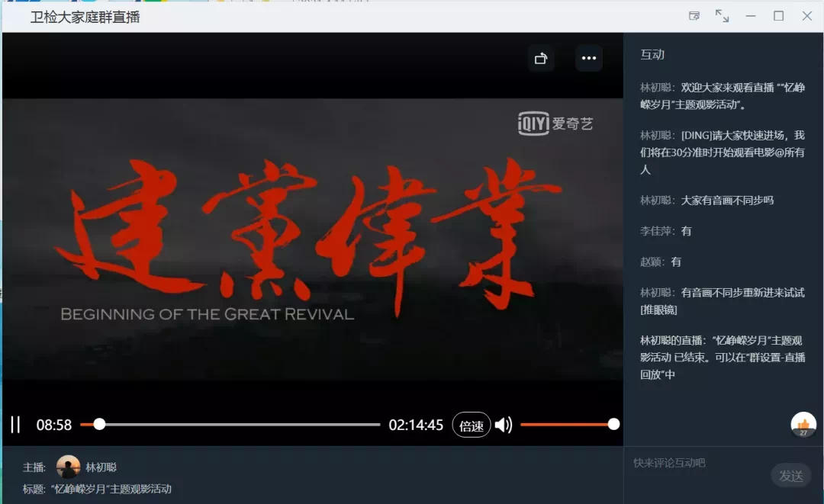Click the share icon above the video
This screenshot has height=504, width=824.
pos(541,58)
